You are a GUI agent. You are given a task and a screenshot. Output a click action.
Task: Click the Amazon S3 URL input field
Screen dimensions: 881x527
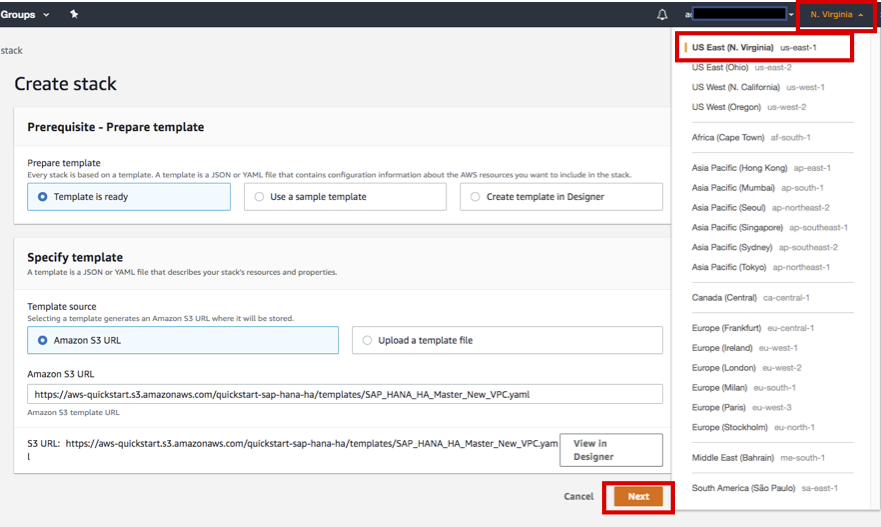tap(345, 394)
